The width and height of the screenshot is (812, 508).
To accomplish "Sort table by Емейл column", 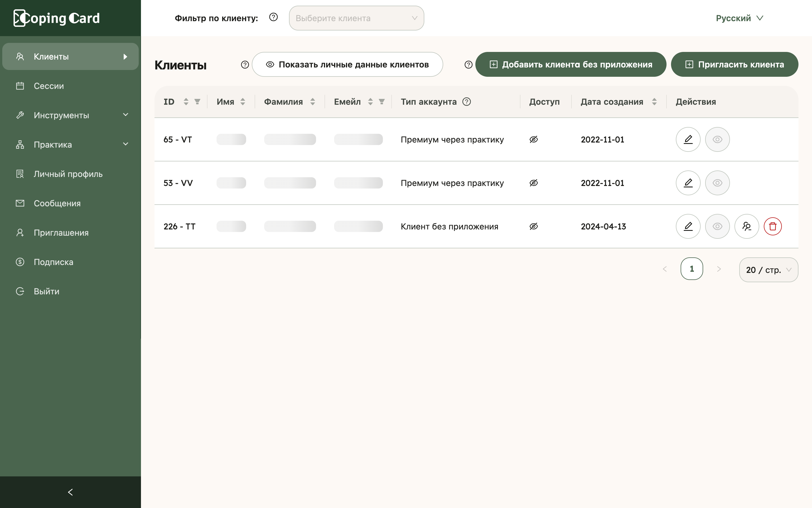I will point(370,102).
